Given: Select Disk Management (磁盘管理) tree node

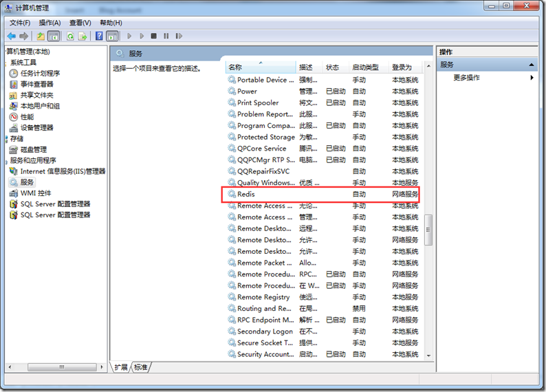Looking at the screenshot, I should point(28,149).
